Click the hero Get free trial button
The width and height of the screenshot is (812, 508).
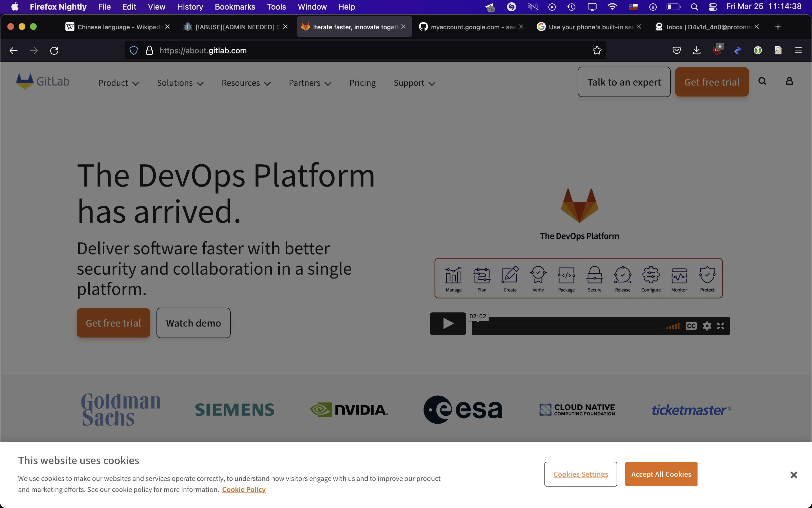pyautogui.click(x=113, y=323)
